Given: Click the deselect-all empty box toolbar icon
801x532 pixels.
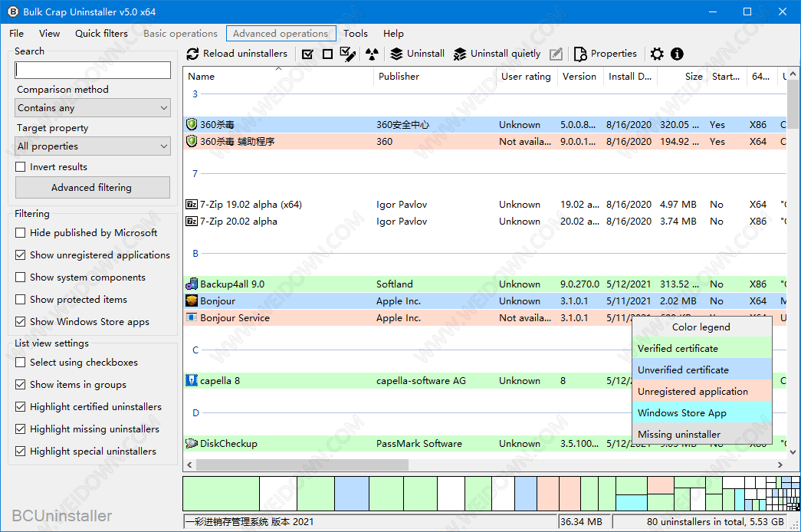Looking at the screenshot, I should 327,54.
